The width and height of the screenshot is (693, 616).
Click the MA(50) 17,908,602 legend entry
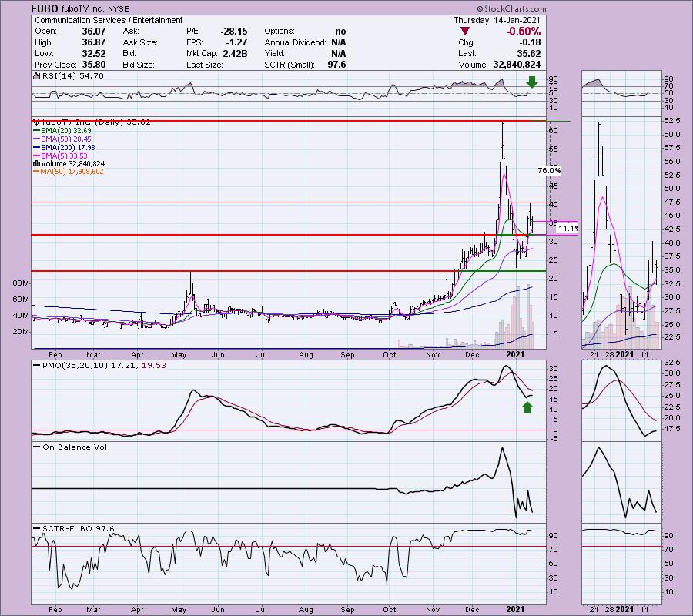[x=69, y=172]
